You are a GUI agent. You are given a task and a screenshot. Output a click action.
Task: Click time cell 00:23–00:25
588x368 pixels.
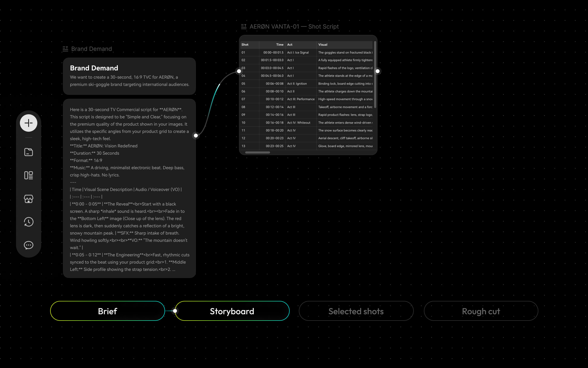point(272,146)
